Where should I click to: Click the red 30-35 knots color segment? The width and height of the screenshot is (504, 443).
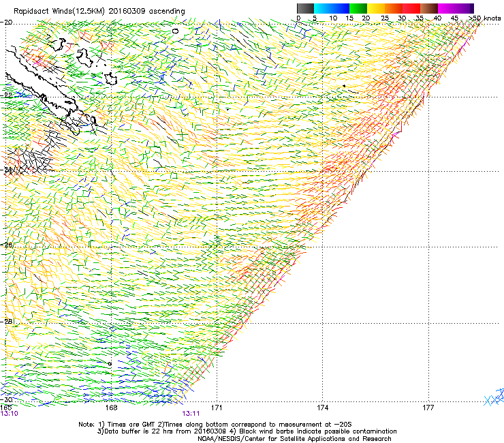(411, 8)
